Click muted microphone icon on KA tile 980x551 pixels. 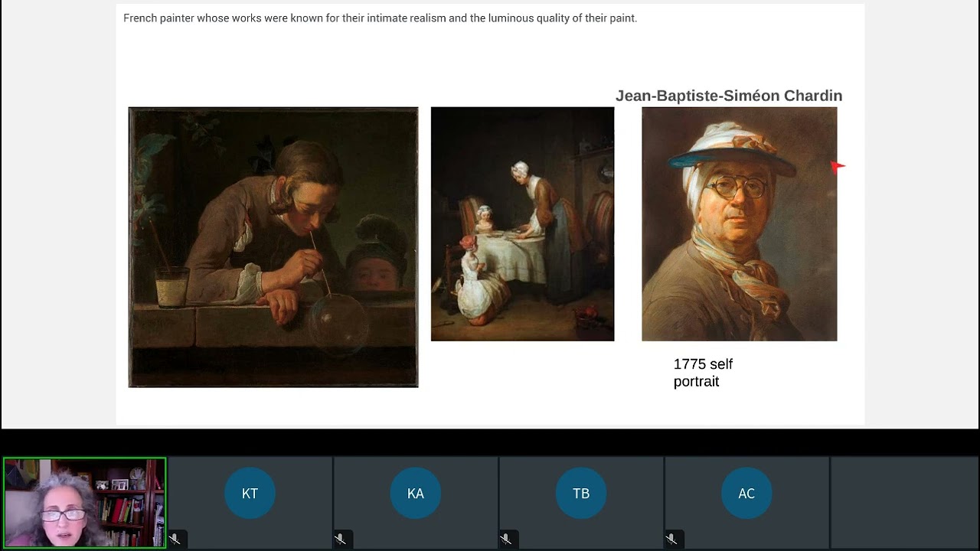point(340,540)
